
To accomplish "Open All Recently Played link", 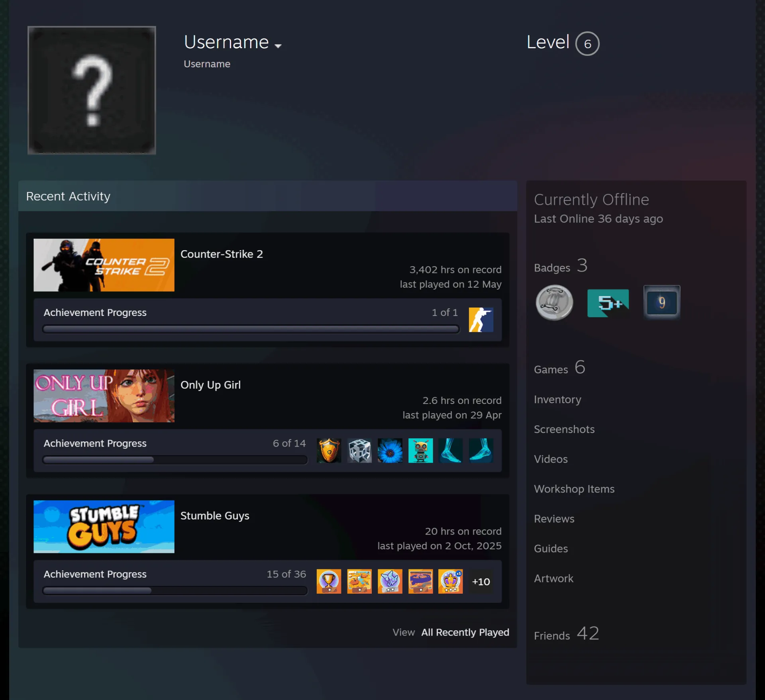I will point(465,632).
